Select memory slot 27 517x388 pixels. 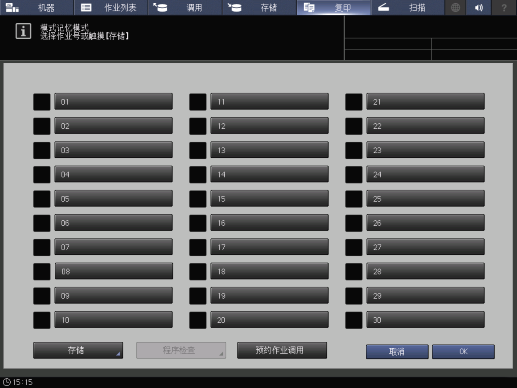[426, 247]
